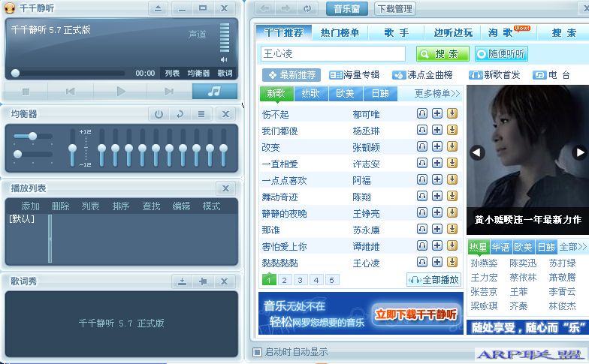Expand 更多榜单 link
This screenshot has width=589, height=364.
437,93
